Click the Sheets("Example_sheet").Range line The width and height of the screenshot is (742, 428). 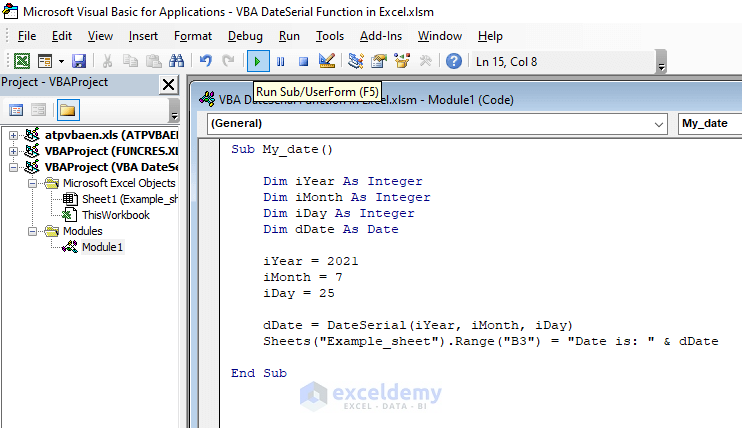pyautogui.click(x=491, y=341)
